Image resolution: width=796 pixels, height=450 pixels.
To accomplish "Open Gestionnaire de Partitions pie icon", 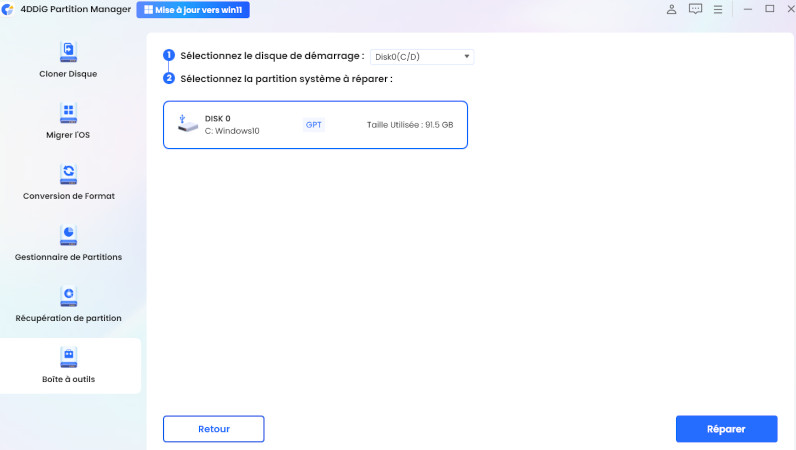I will pyautogui.click(x=68, y=235).
